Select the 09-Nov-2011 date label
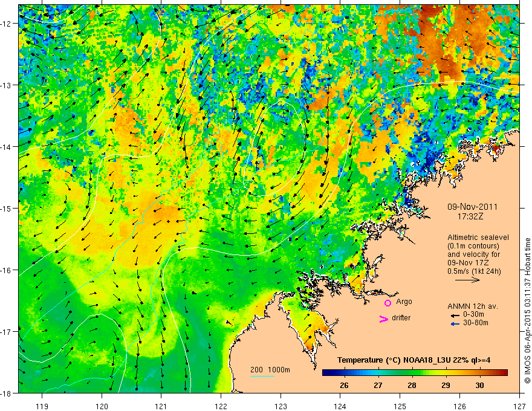Viewport: 532px width, 411px height. click(x=472, y=207)
